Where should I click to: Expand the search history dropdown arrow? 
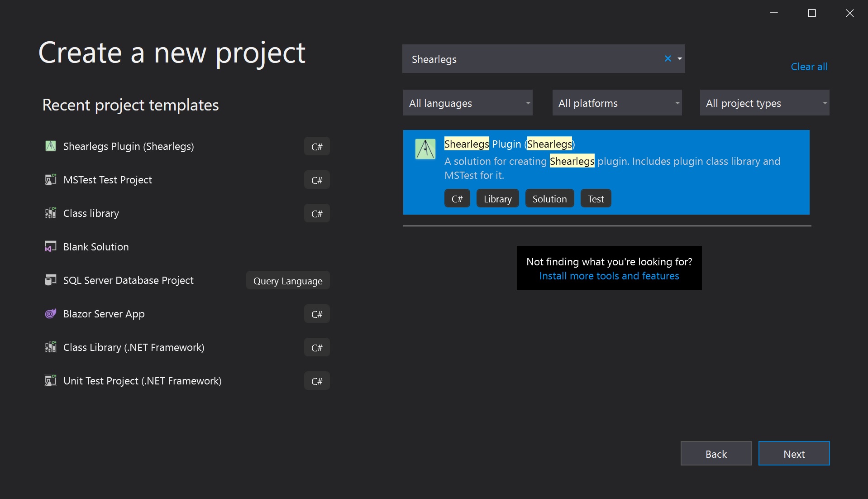point(680,58)
